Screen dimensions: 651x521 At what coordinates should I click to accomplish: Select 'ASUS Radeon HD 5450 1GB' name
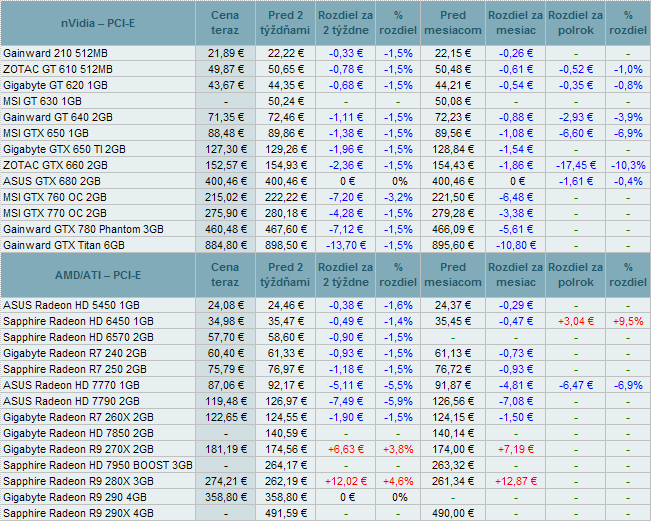71,305
